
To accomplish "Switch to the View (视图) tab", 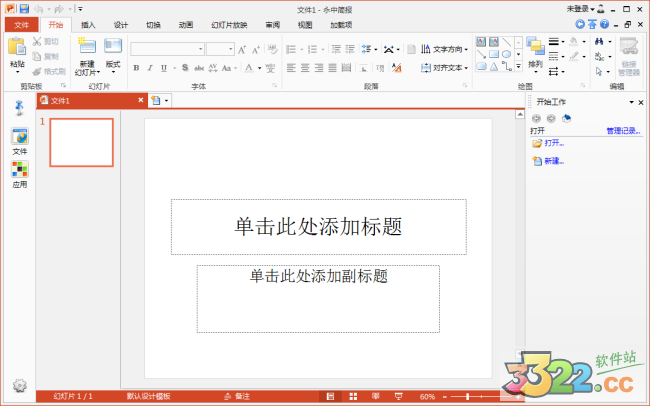I will 305,25.
